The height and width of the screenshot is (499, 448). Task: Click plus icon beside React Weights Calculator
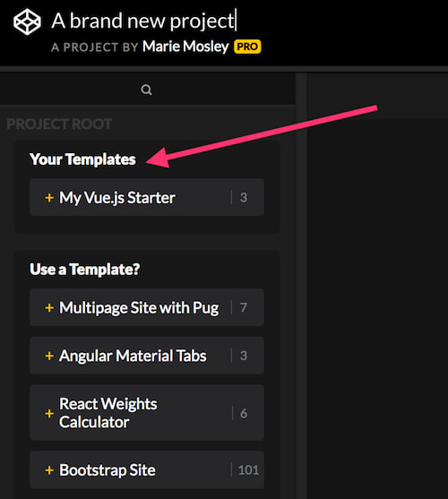[49, 413]
